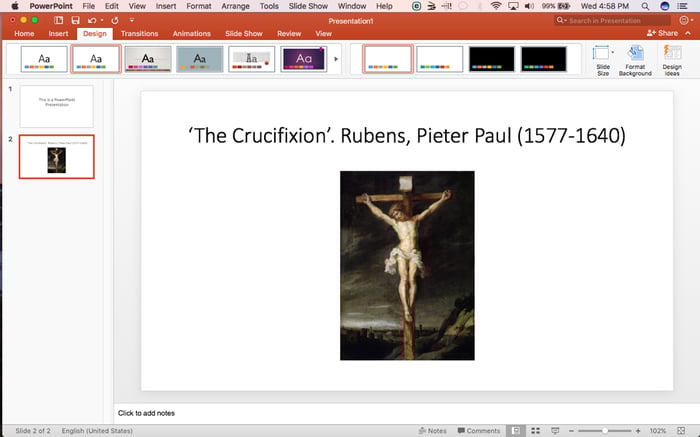Choose the second black color variant
Viewport: 700px width, 437px height.
tap(543, 59)
